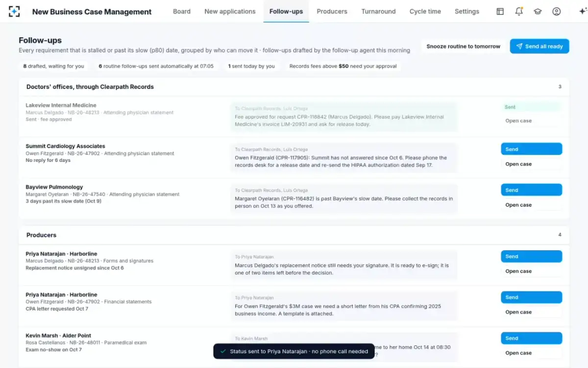Open the graduation cap training icon
The image size is (588, 368).
[538, 11]
